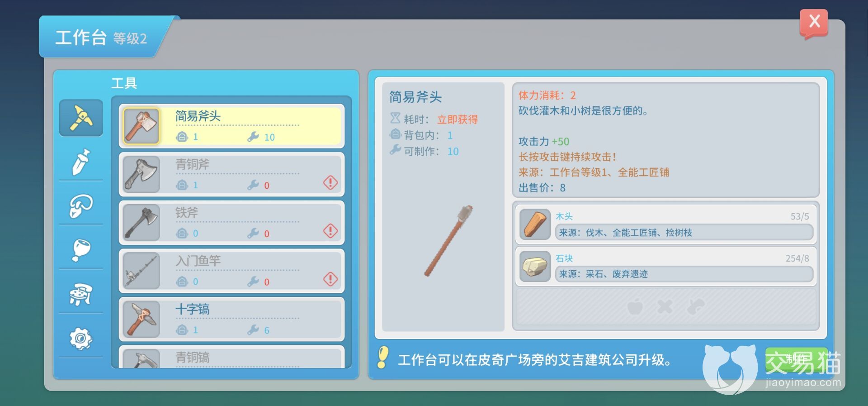Select the 青铜镐 recipe
The image size is (868, 406).
231,357
